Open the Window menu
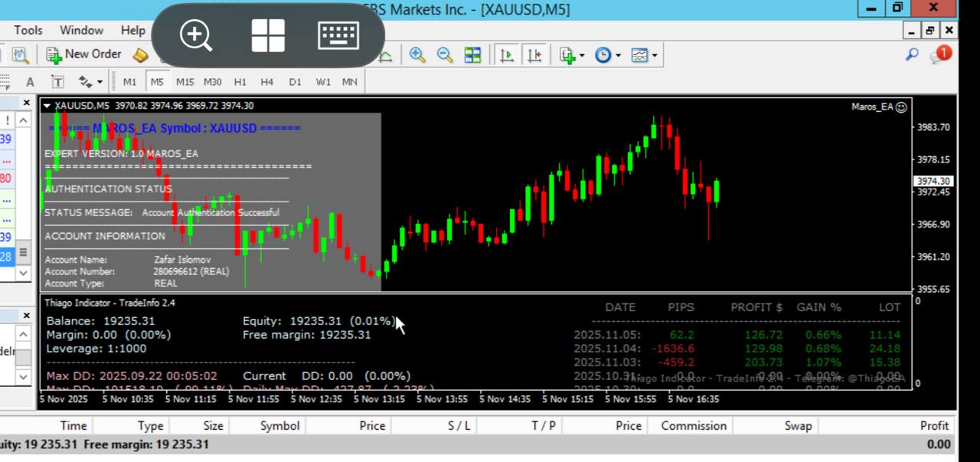 click(81, 30)
